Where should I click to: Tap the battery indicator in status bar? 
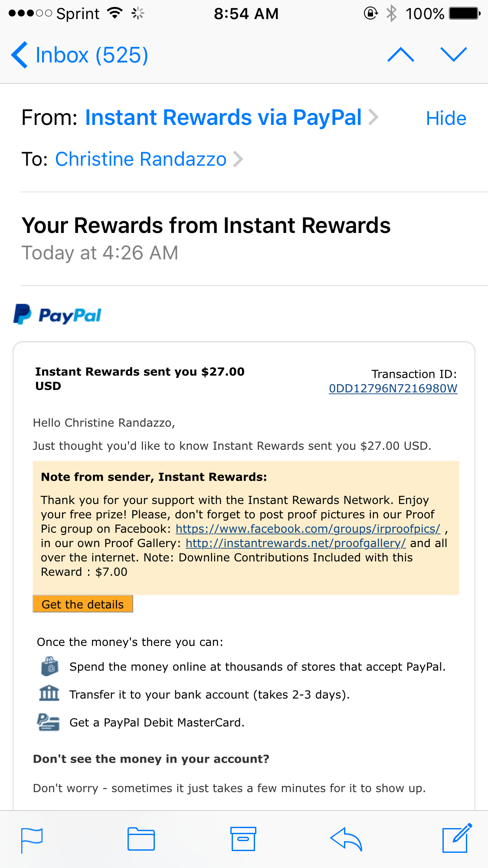[465, 13]
